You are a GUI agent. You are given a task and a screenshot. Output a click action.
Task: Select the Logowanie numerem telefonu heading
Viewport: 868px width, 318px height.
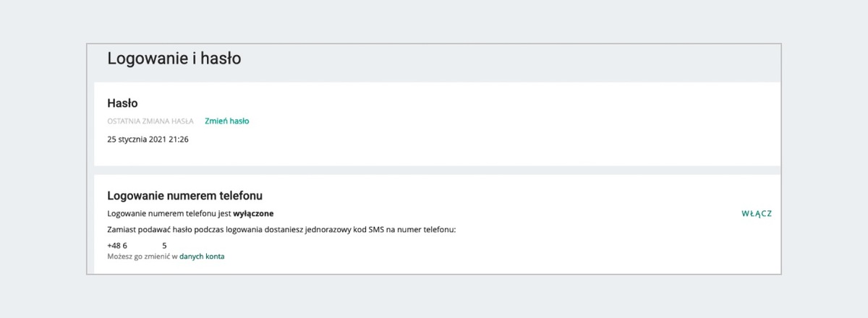[x=184, y=195]
